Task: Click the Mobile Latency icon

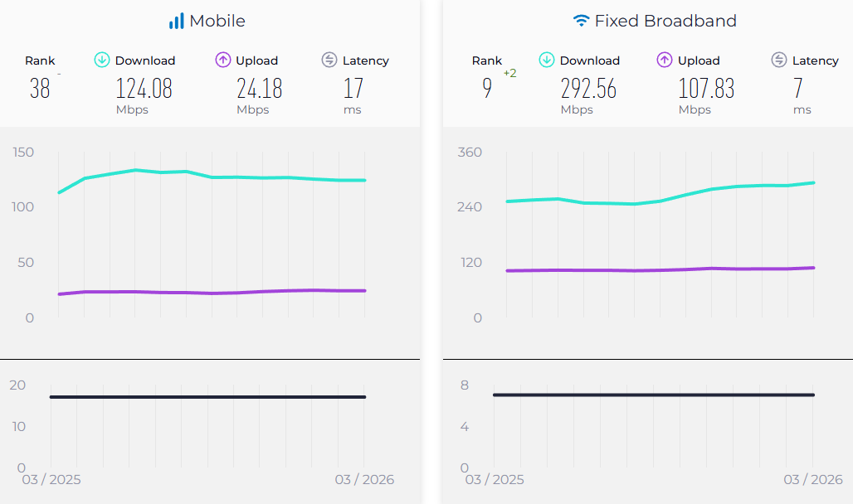Action: [329, 60]
